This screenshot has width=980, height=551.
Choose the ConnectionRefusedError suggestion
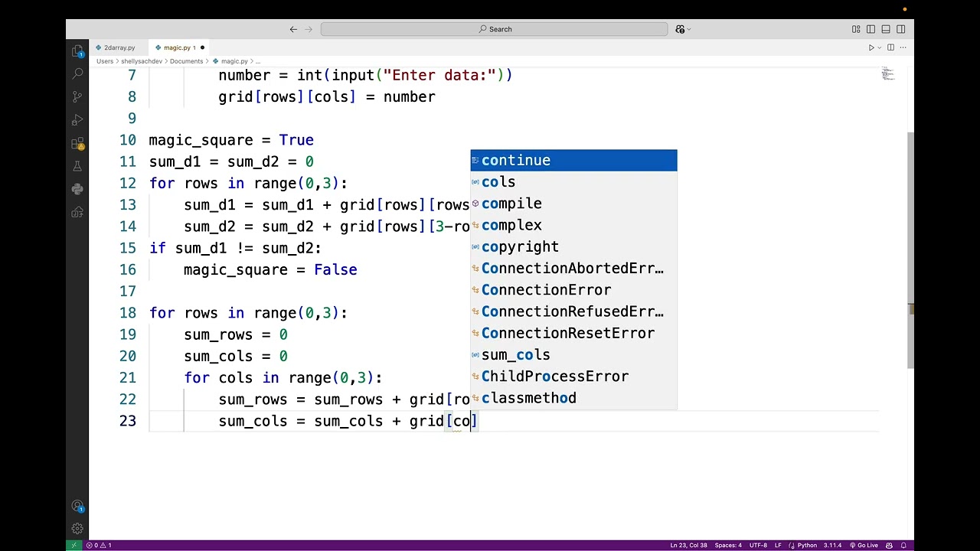coord(573,311)
